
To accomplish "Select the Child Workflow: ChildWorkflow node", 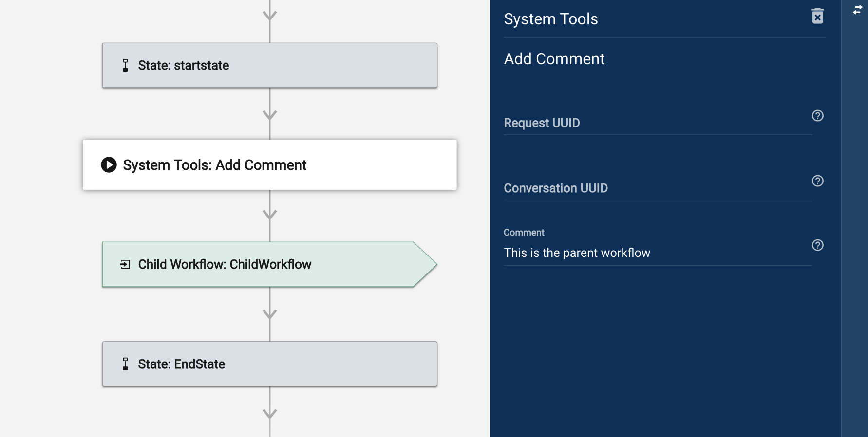I will [x=269, y=264].
